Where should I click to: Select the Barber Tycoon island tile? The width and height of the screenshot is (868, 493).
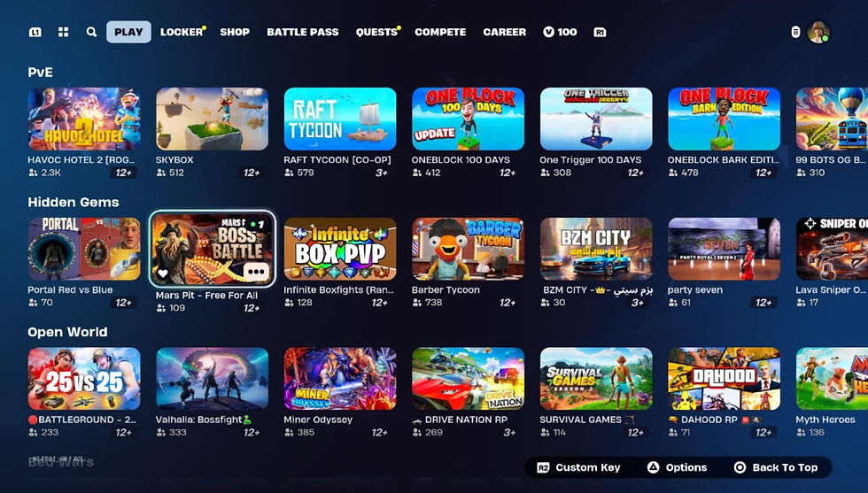point(468,249)
